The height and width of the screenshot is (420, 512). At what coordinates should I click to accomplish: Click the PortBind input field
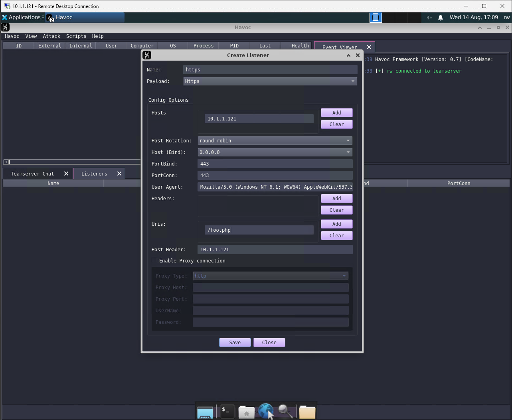(x=275, y=164)
